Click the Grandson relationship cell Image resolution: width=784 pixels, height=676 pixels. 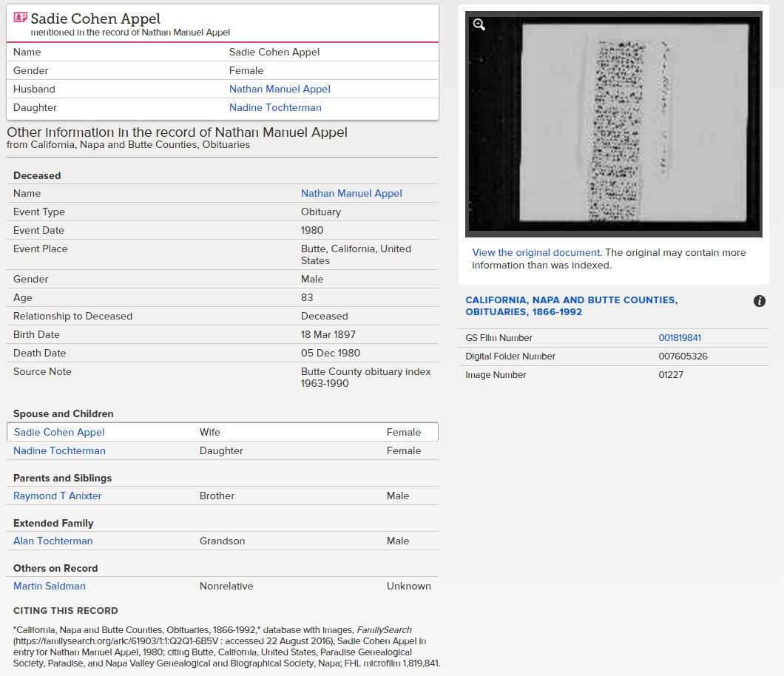222,541
